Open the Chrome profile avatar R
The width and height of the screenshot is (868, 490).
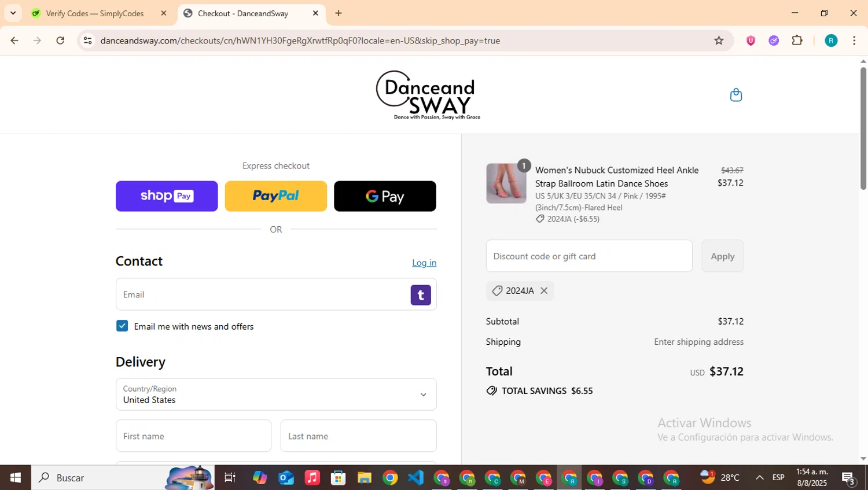click(x=831, y=40)
